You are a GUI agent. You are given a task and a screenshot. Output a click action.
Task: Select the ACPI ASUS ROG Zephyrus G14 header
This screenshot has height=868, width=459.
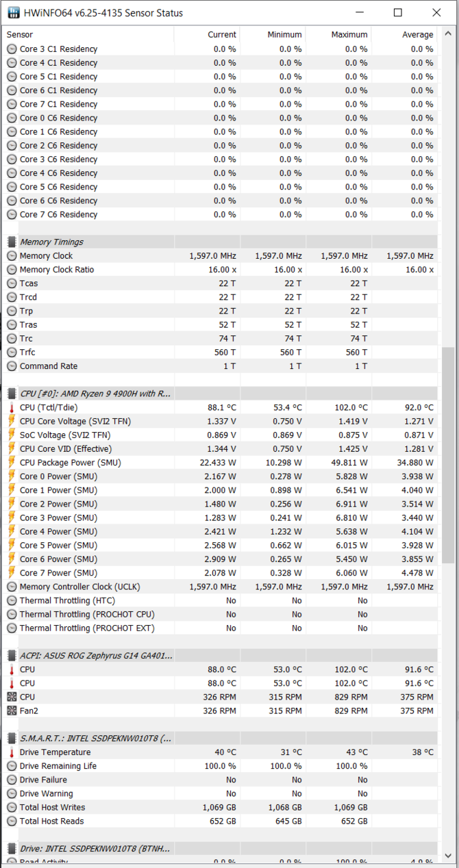pyautogui.click(x=96, y=655)
